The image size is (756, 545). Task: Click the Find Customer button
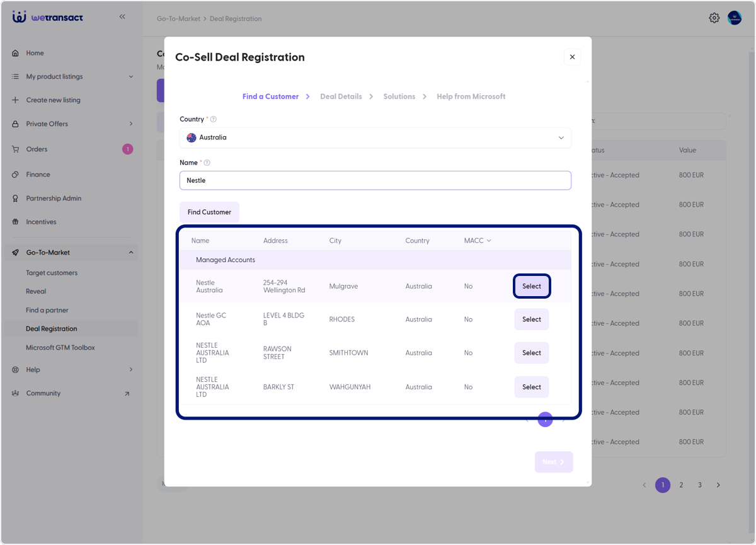tap(209, 212)
